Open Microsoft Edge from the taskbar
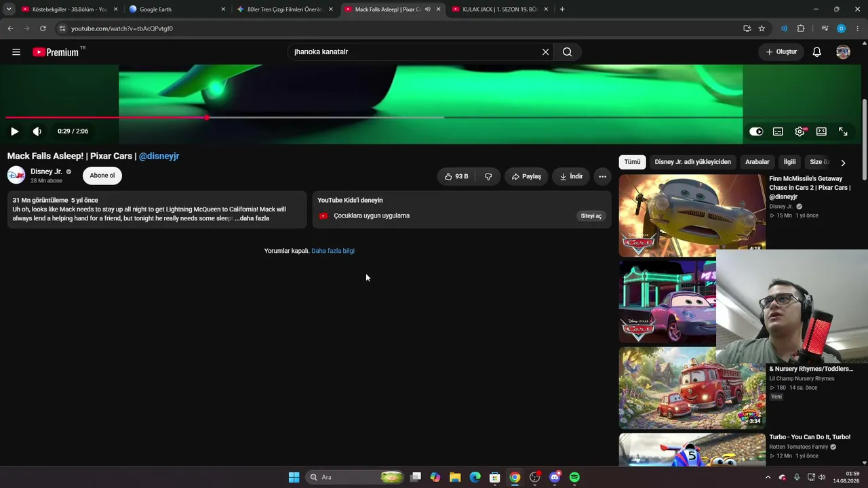The height and width of the screenshot is (488, 868). pos(475,477)
